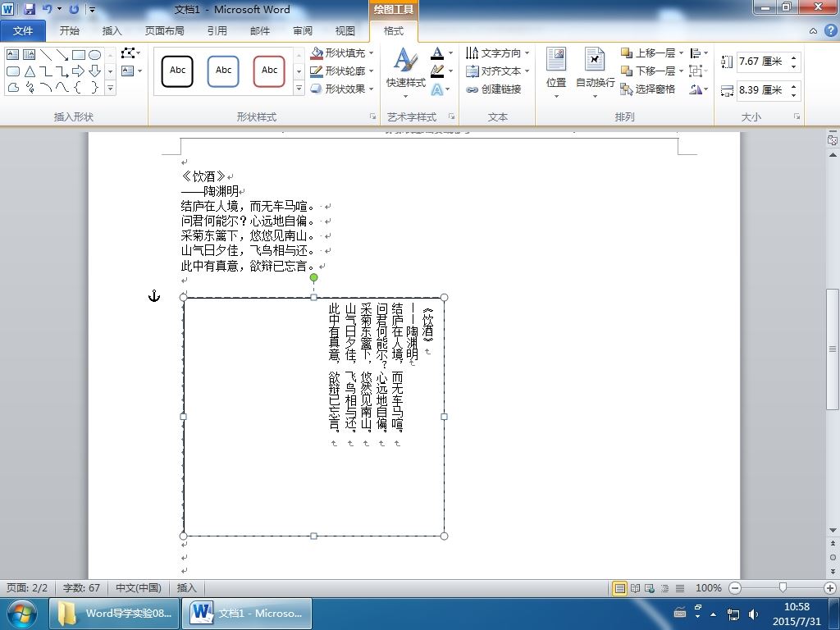
Task: Switch to the 引用 tab
Action: pyautogui.click(x=217, y=31)
